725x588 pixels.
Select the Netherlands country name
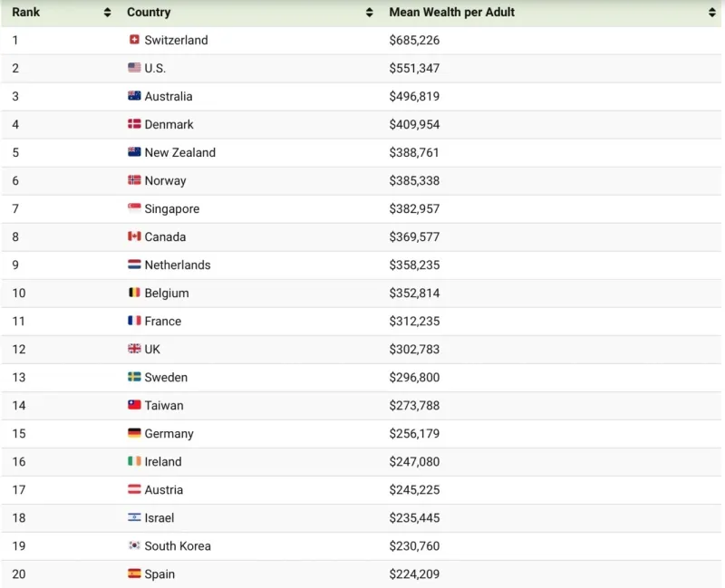[x=178, y=265]
